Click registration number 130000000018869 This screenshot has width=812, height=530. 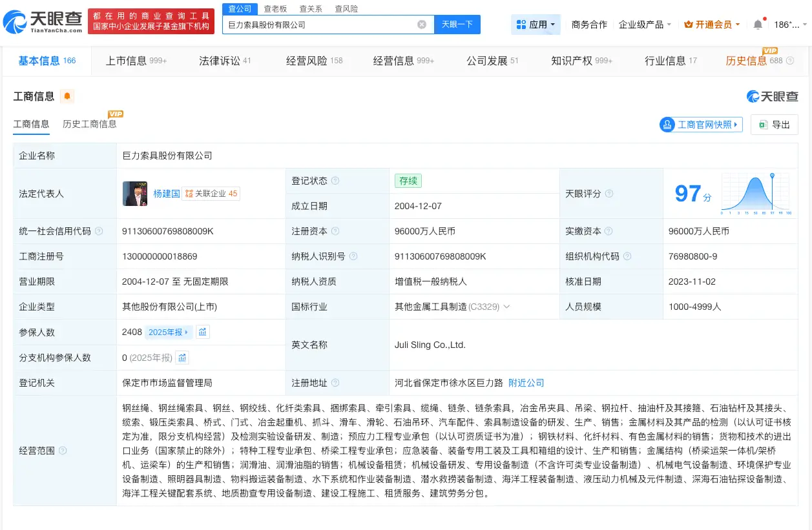click(x=160, y=256)
